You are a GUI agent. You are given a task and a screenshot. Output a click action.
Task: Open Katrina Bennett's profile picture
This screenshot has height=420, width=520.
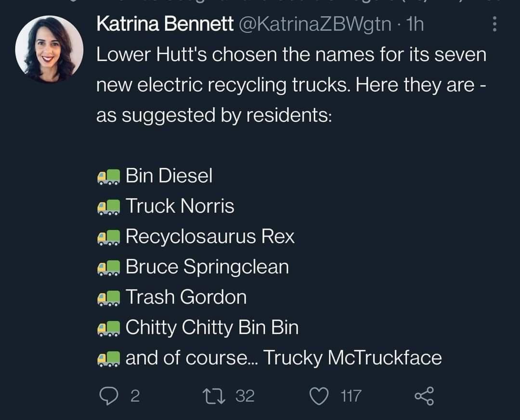(x=49, y=49)
